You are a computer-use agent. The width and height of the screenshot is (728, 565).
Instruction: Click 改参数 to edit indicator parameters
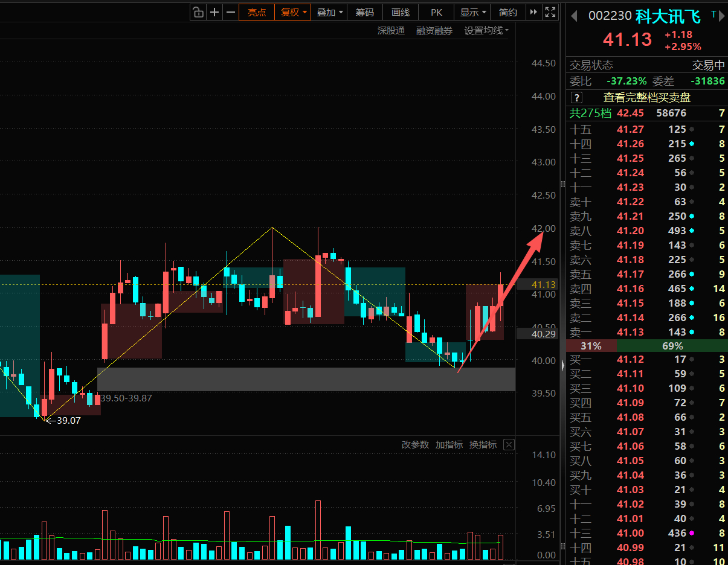pos(415,445)
